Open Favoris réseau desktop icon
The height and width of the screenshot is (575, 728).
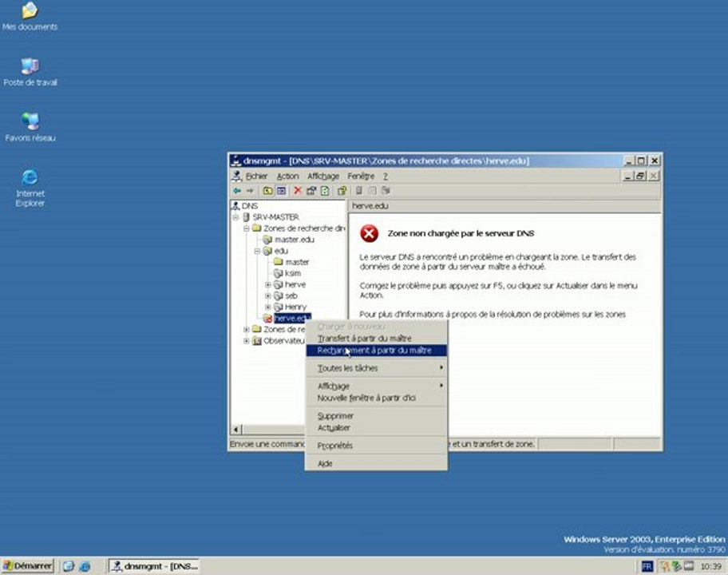pyautogui.click(x=30, y=127)
